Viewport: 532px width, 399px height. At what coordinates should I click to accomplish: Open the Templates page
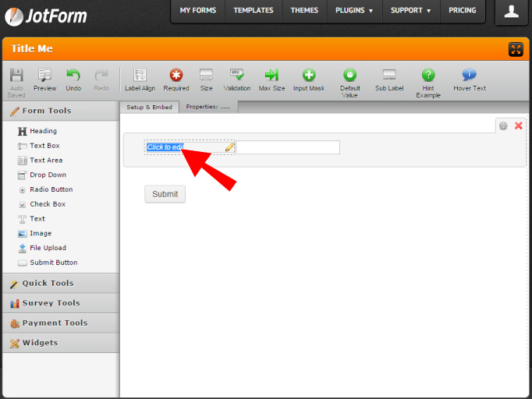tap(254, 10)
